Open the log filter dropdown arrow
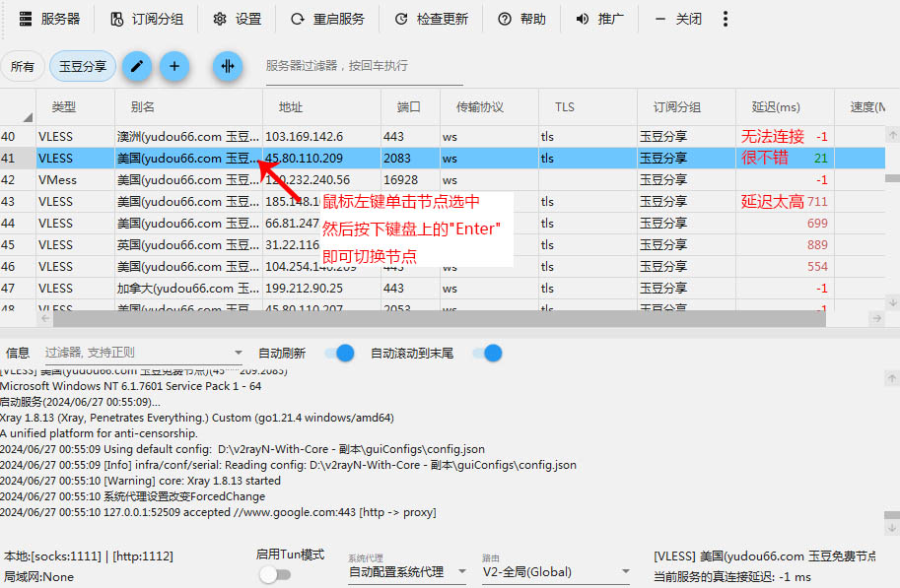 pyautogui.click(x=238, y=353)
